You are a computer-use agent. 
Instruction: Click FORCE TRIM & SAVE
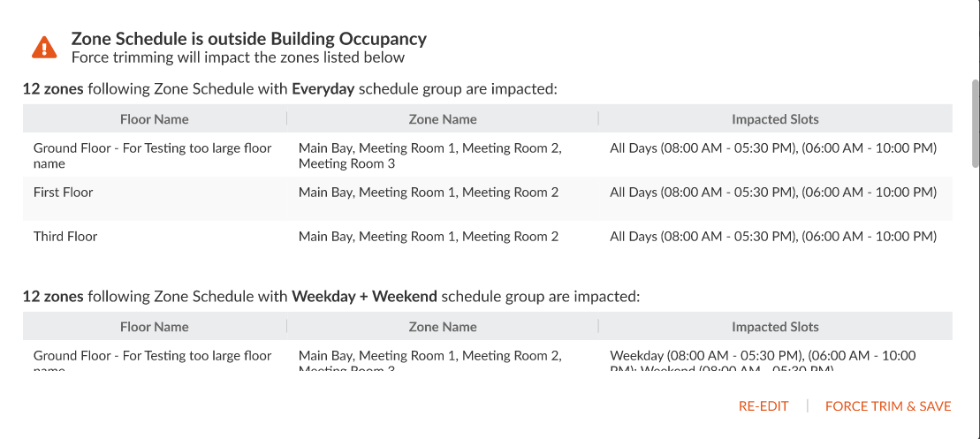pos(888,406)
